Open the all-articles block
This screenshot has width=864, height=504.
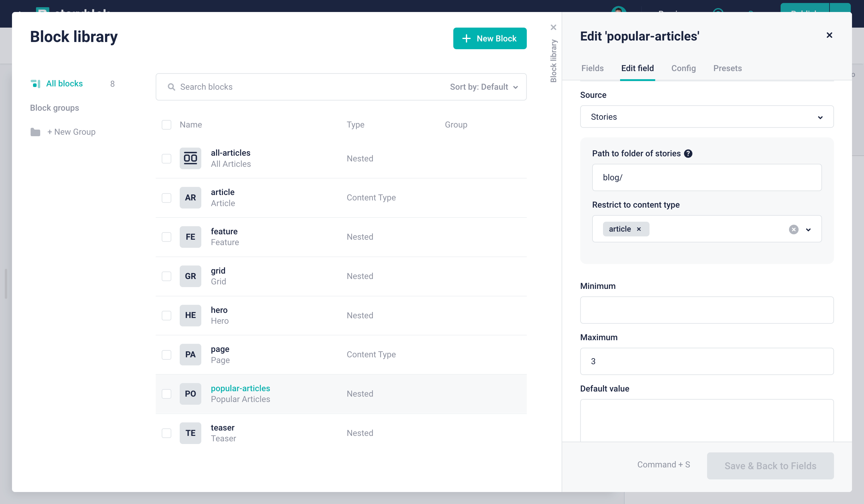[230, 153]
